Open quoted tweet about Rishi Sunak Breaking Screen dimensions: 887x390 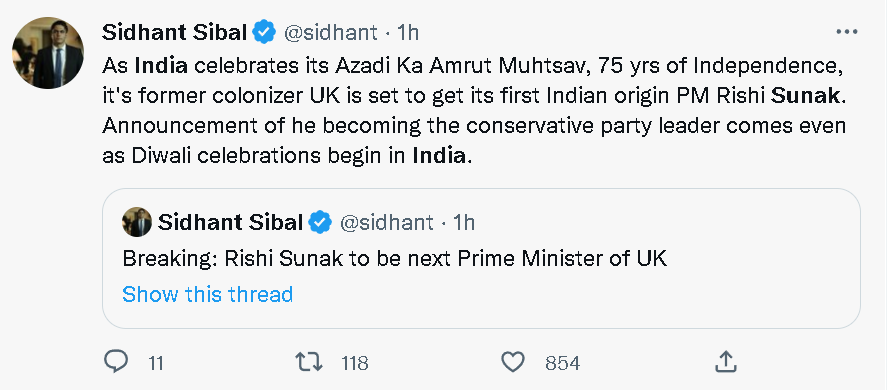coord(481,258)
